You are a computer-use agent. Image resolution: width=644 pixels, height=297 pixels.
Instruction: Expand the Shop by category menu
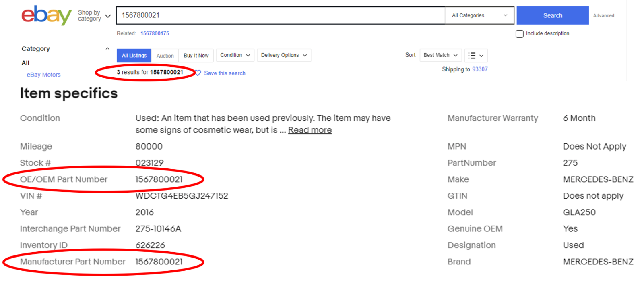coord(94,16)
